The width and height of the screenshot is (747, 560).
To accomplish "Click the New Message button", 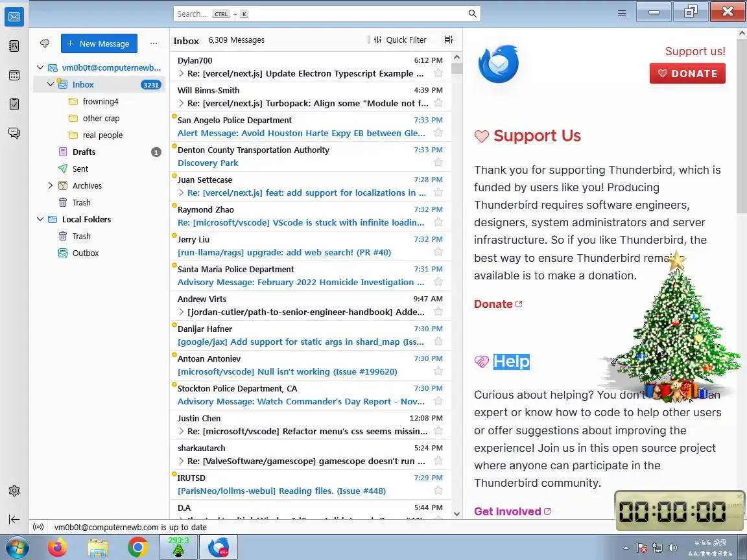I will point(99,43).
